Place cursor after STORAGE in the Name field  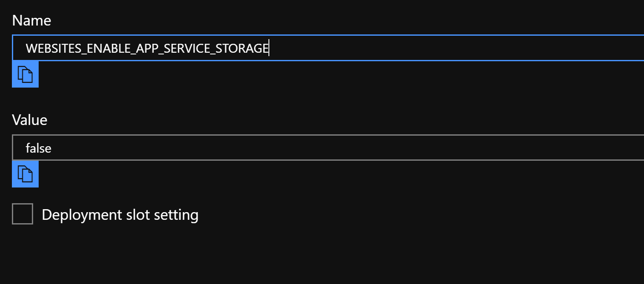268,48
